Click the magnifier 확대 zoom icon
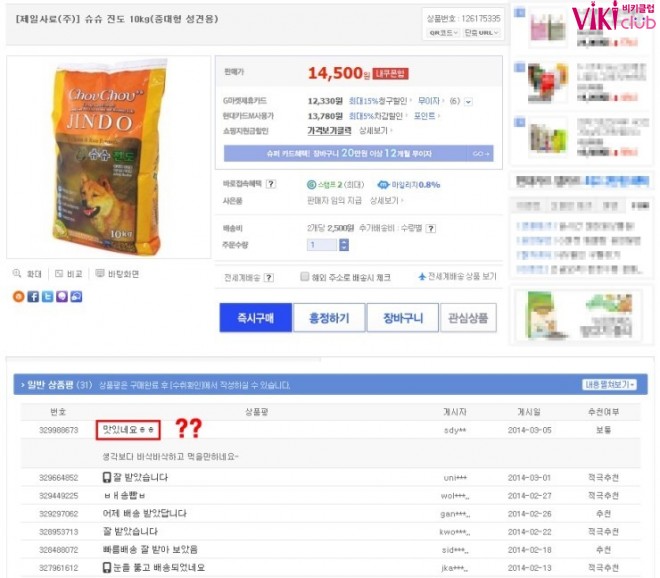This screenshot has width=660, height=578. (x=17, y=273)
